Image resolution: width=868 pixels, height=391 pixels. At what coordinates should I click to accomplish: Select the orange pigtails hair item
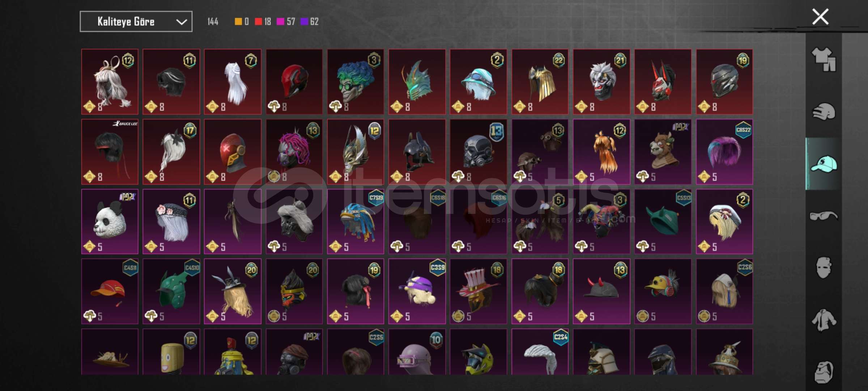tap(601, 152)
